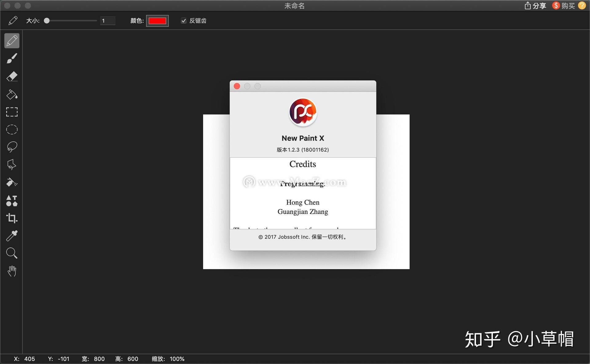
Task: Select the Paintbrush tool
Action: (x=12, y=58)
